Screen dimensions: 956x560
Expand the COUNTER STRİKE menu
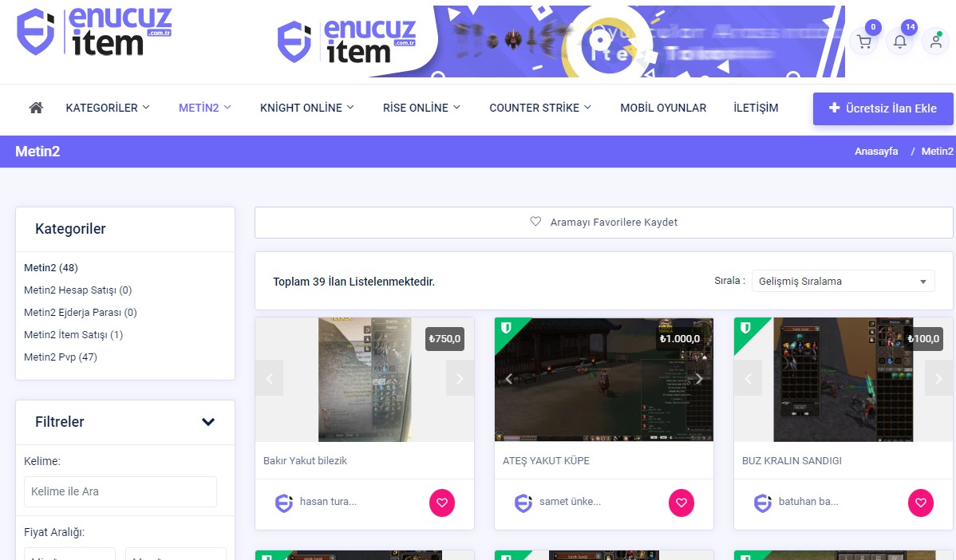click(x=540, y=108)
